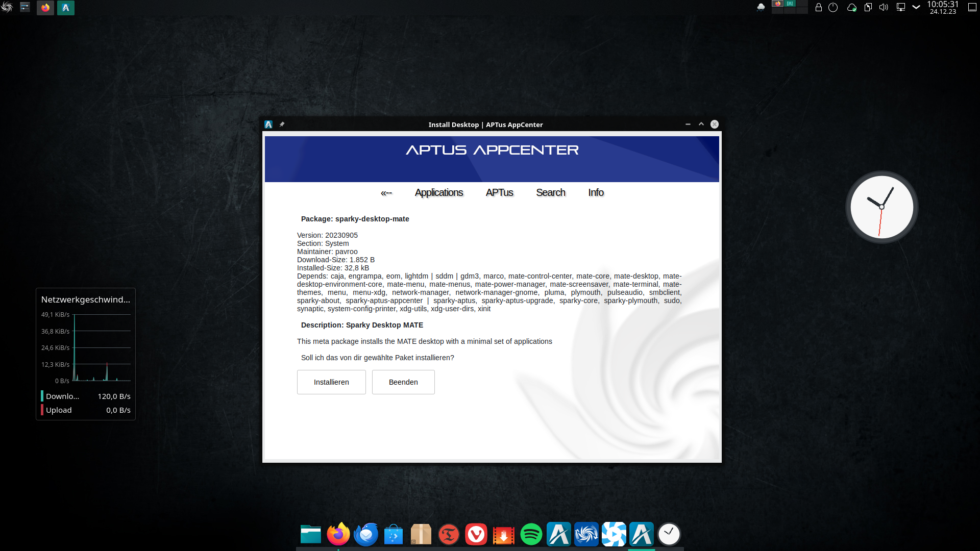
Task: Click the clipboard tray icon
Action: tap(868, 8)
